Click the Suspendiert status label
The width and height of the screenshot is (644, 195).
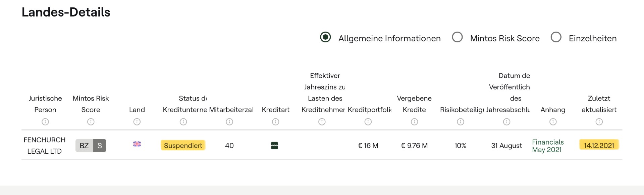point(183,146)
